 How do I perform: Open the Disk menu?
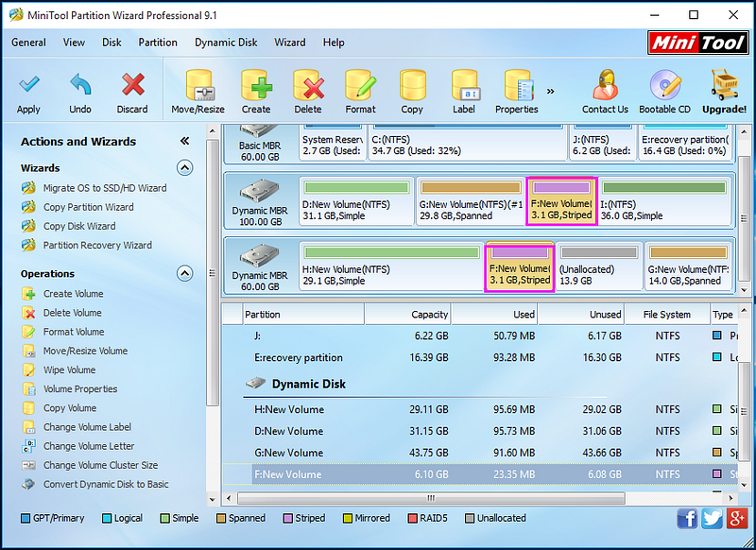(112, 43)
